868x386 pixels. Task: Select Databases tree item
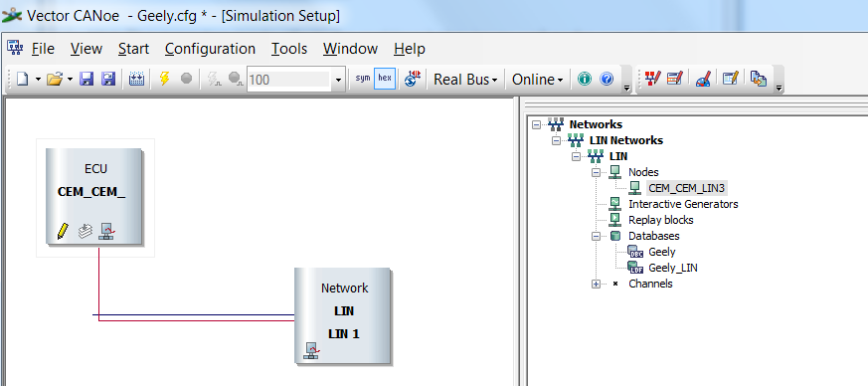click(x=654, y=236)
